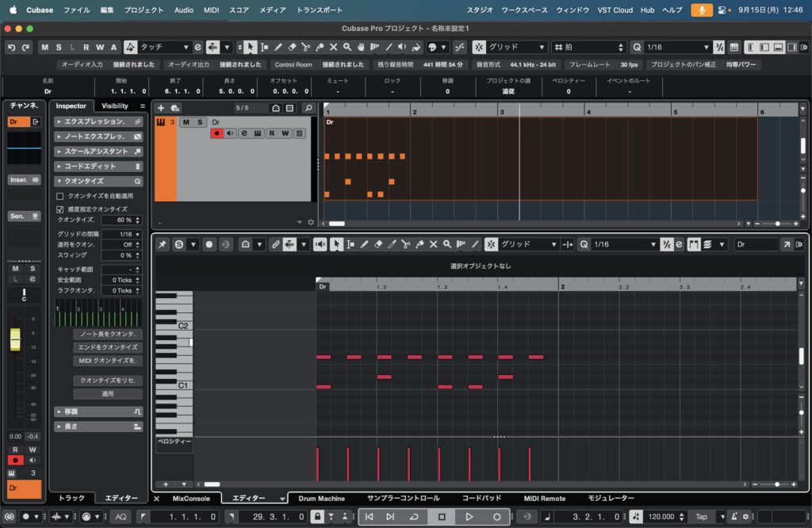
Task: Click the Add Track plus icon
Action: click(x=161, y=108)
